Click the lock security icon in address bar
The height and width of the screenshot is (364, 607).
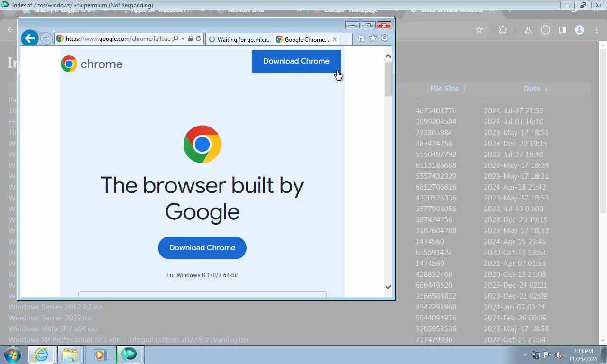(190, 39)
